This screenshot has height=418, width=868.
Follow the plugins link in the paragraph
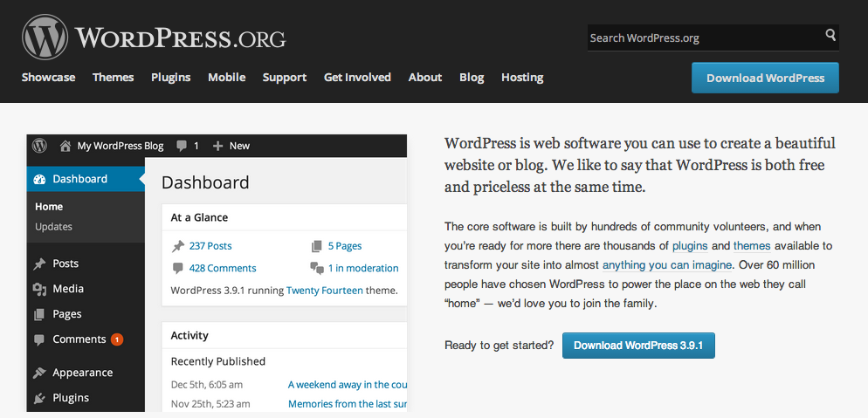tap(690, 246)
